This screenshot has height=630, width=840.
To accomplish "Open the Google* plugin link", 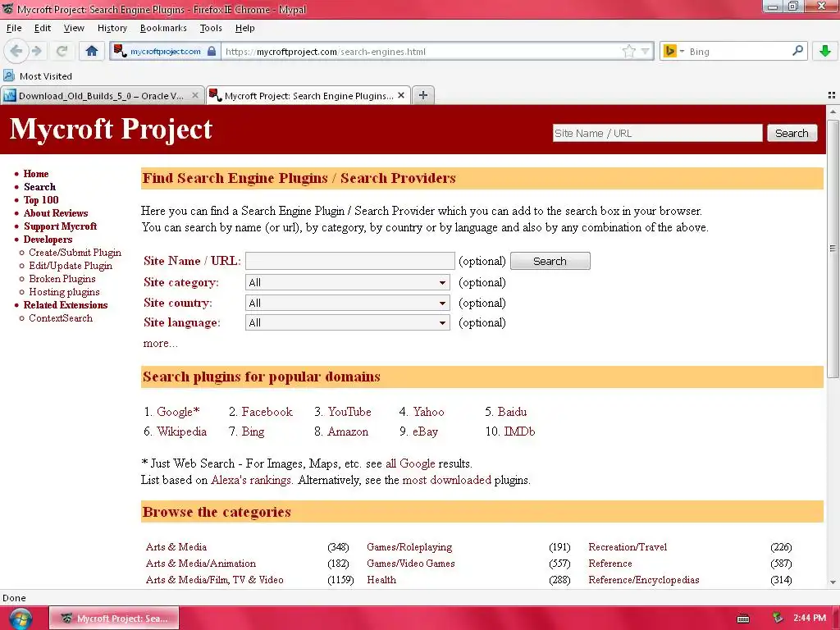I will (x=178, y=412).
